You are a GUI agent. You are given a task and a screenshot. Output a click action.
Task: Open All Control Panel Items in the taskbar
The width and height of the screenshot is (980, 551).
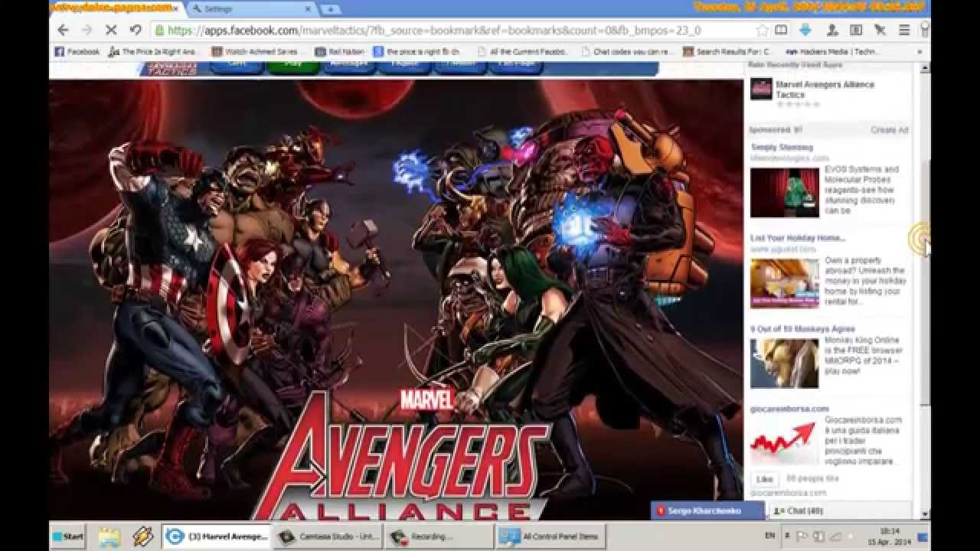(550, 536)
